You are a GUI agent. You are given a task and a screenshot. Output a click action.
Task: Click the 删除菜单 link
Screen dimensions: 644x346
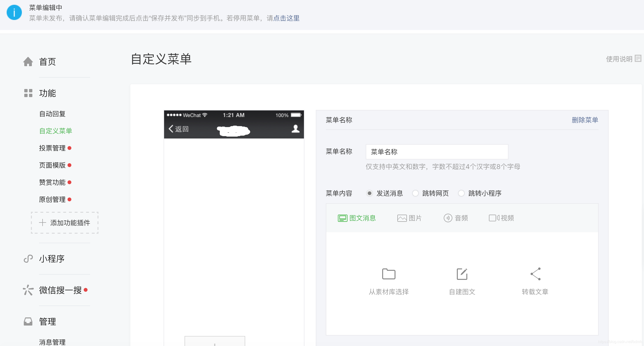[x=585, y=120]
